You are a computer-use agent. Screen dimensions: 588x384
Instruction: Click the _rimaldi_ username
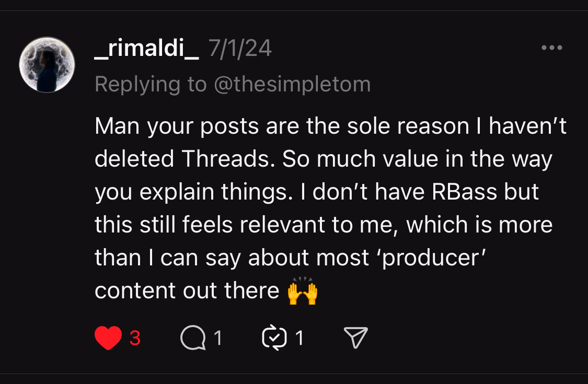point(146,50)
